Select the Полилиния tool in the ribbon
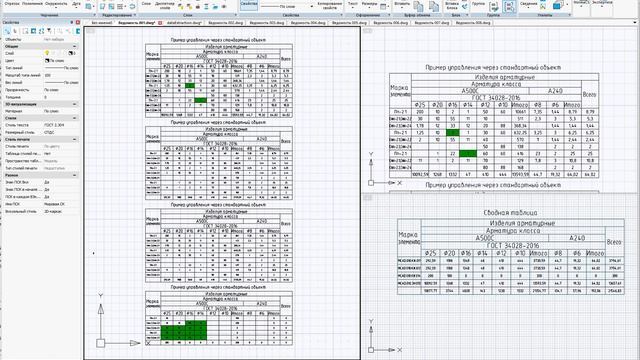Viewport: 640px width, 360px height. pyautogui.click(x=32, y=3)
